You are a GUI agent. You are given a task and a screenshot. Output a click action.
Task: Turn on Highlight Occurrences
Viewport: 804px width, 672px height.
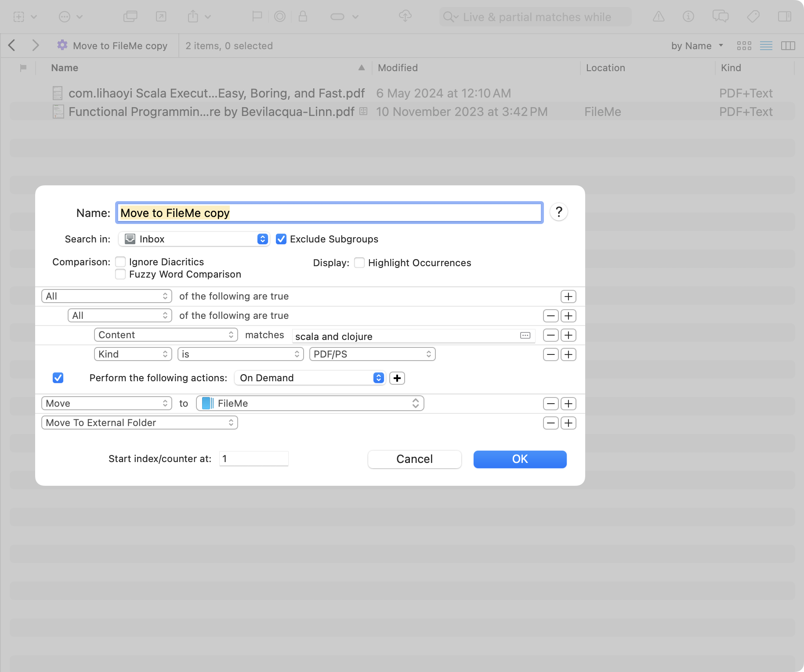359,263
